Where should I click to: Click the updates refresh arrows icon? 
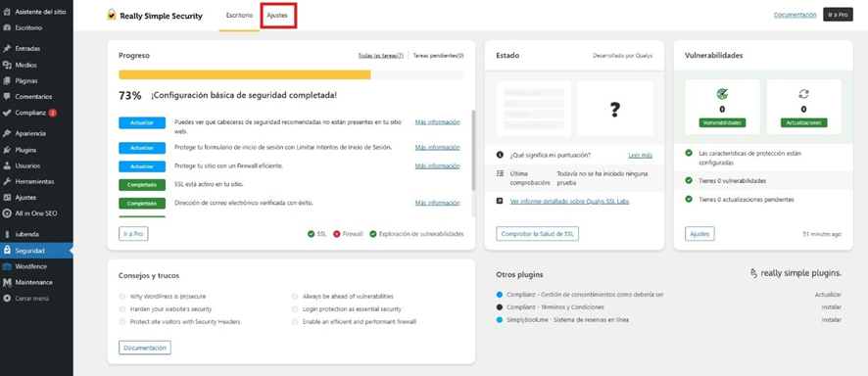coord(803,94)
